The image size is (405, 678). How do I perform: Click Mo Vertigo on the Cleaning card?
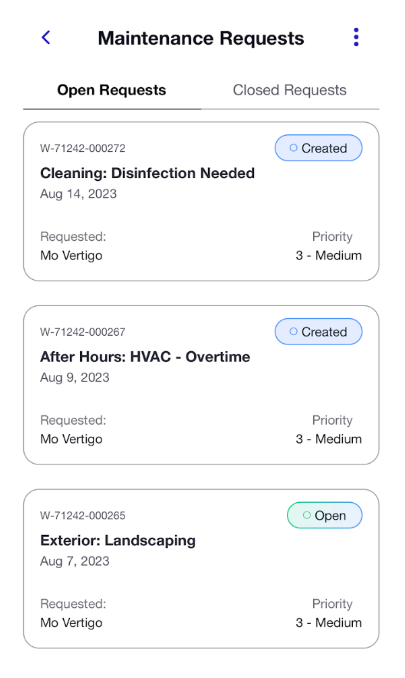pyautogui.click(x=71, y=256)
